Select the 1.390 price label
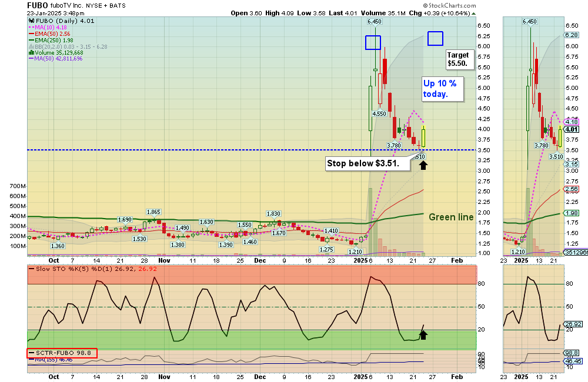 [x=226, y=245]
